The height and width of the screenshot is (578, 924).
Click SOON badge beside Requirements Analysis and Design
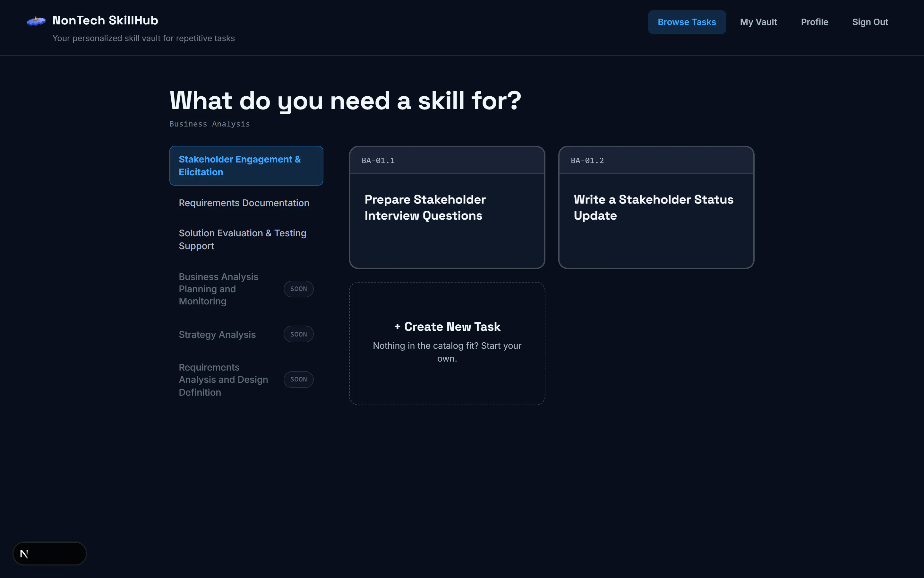click(x=298, y=380)
